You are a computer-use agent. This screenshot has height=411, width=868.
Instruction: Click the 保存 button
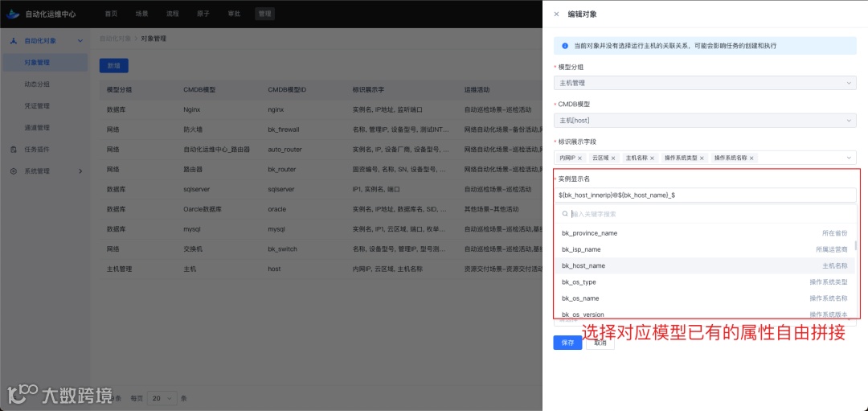pyautogui.click(x=567, y=343)
